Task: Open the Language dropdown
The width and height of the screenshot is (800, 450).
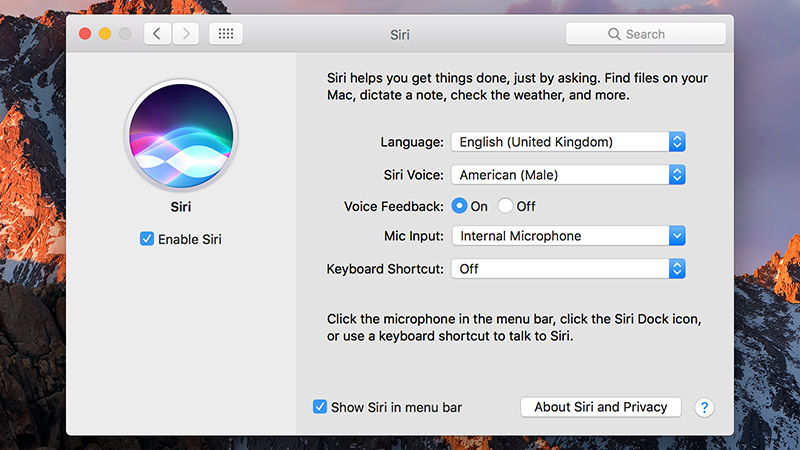Action: 568,142
